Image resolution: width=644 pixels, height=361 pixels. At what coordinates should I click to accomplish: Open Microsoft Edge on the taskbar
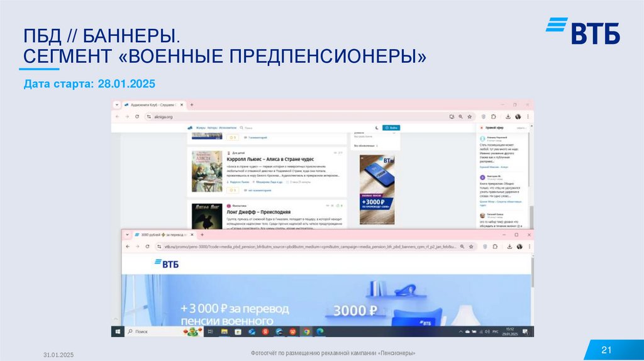pyautogui.click(x=320, y=331)
